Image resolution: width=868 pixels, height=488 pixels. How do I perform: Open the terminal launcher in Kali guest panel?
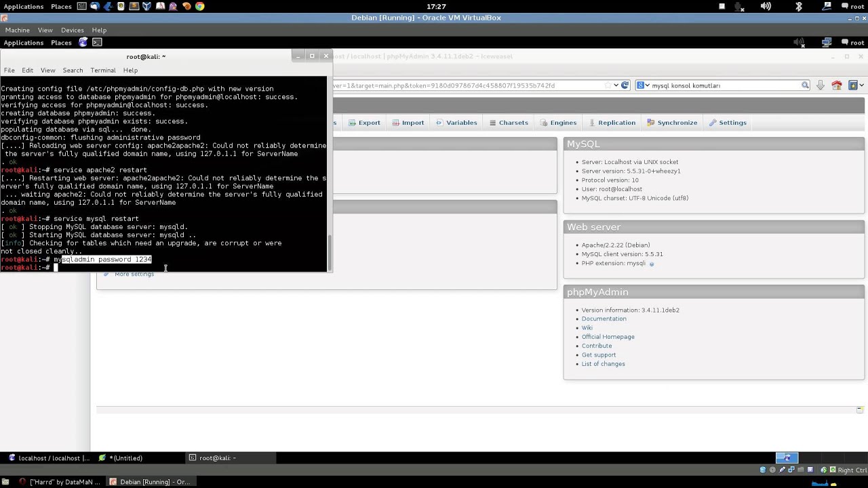[x=97, y=43]
